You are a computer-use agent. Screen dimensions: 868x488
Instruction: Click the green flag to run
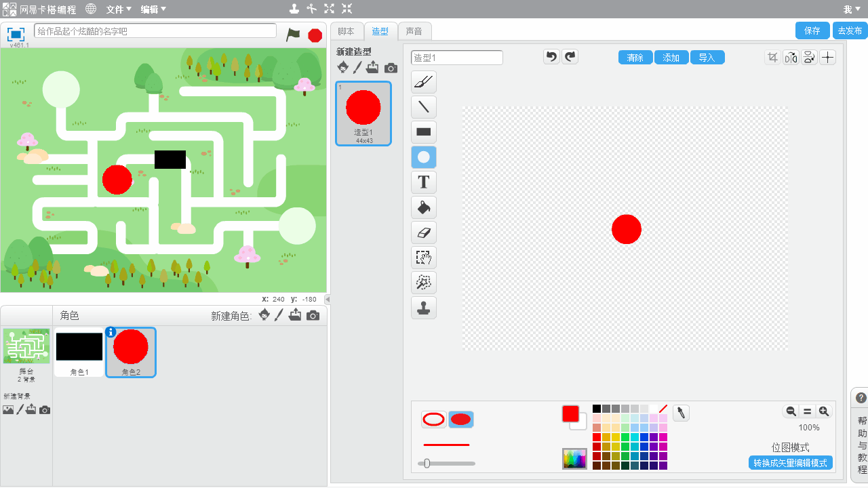(293, 35)
